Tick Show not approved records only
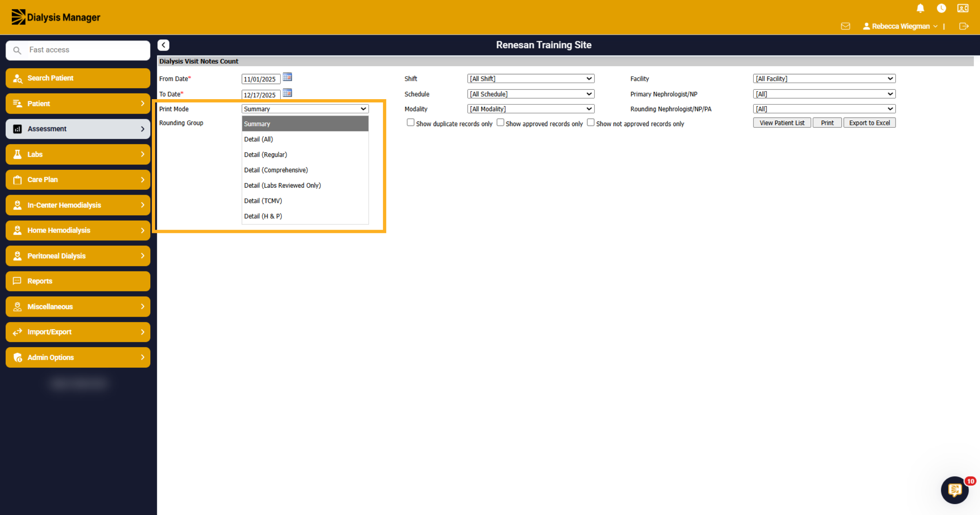Screen dimensions: 980x515 click(x=590, y=122)
